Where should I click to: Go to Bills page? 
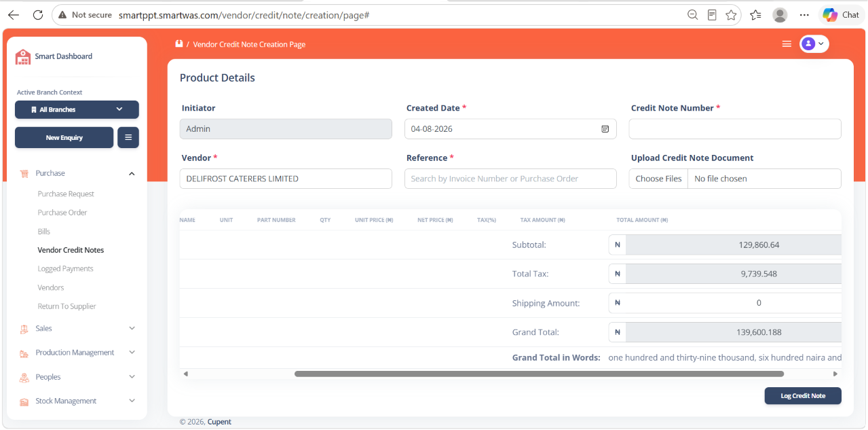[x=44, y=232]
